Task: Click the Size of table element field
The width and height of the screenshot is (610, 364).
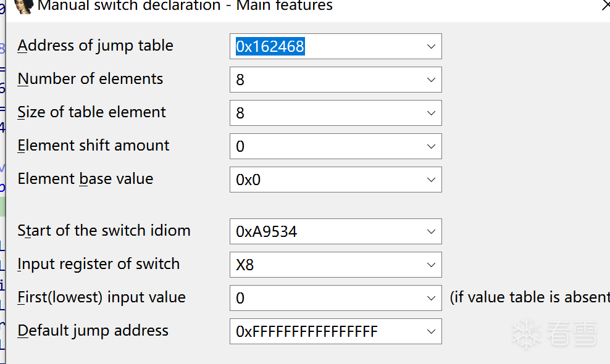Action: click(x=327, y=113)
